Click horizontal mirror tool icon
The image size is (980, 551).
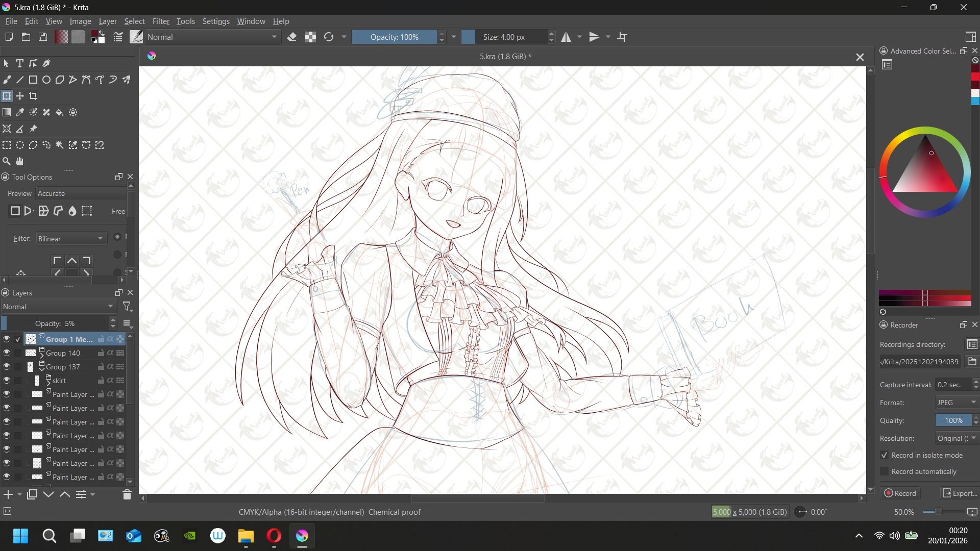tap(567, 37)
